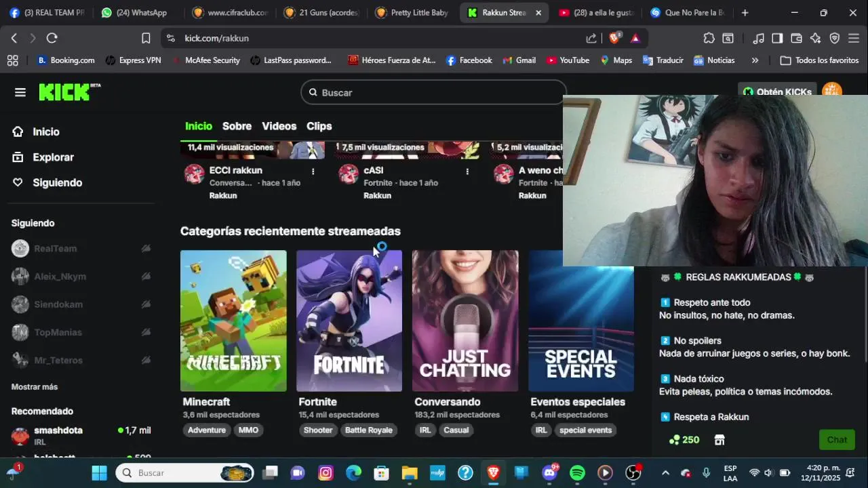Open Spotify from taskbar
This screenshot has height=488, width=868.
click(577, 473)
